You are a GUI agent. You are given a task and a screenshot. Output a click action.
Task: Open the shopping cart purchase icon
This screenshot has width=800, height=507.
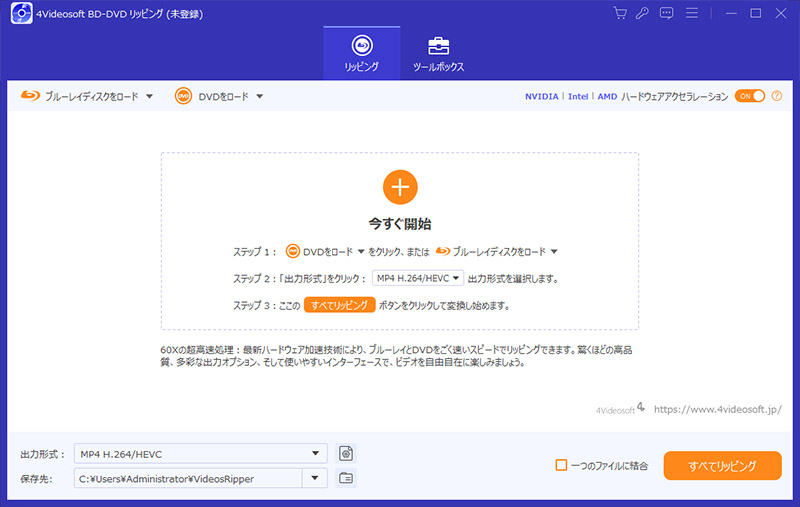pyautogui.click(x=620, y=13)
